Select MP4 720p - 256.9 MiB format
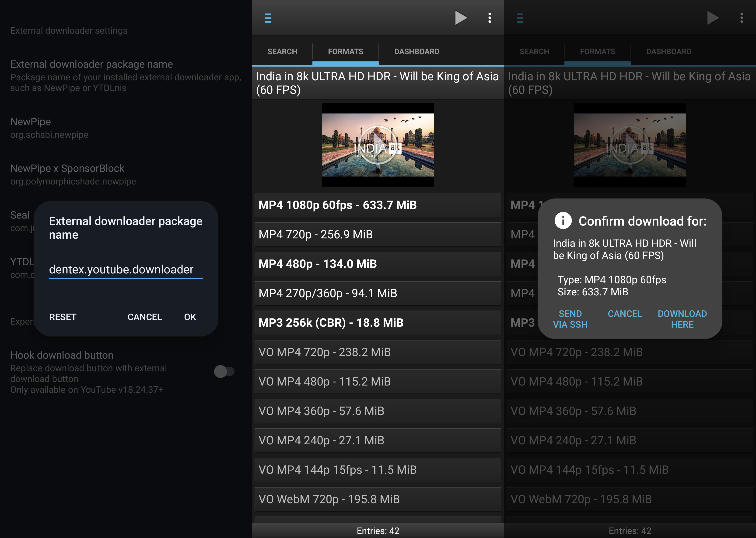756x538 pixels. click(378, 234)
